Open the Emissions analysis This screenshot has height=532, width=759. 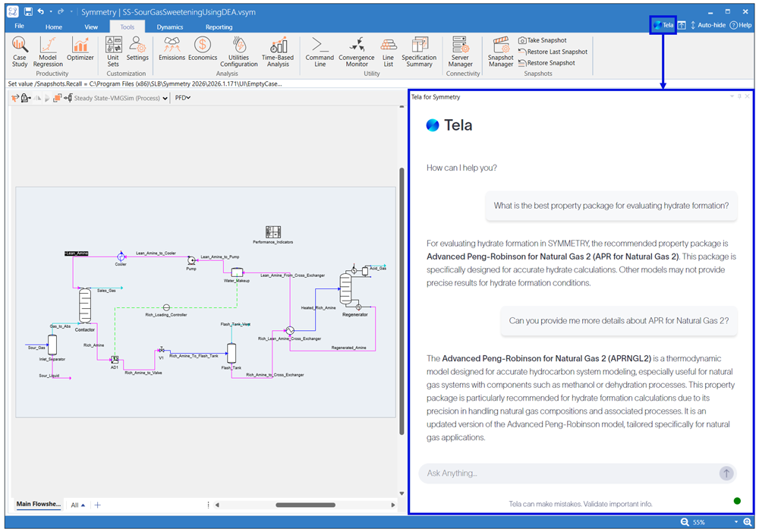pyautogui.click(x=172, y=49)
